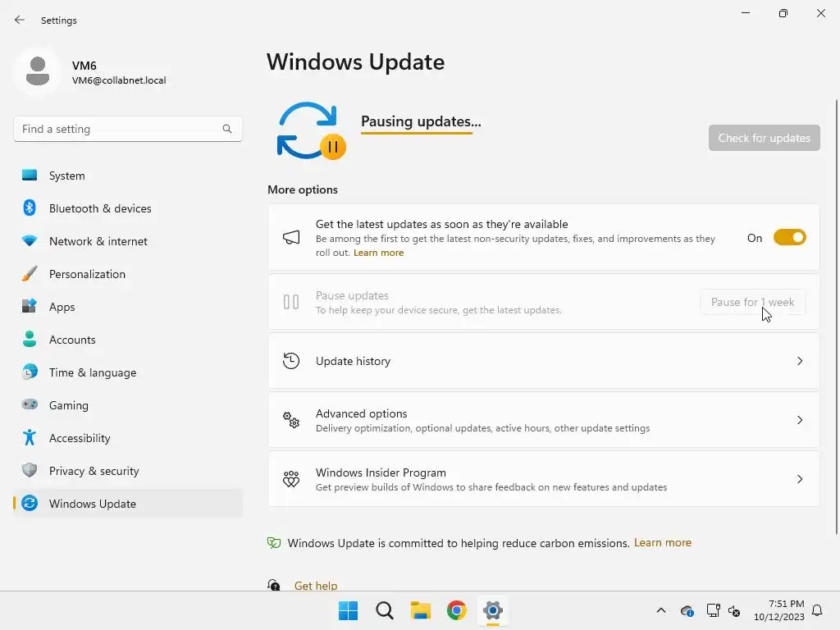Click the megaphone icon for latest updates

(x=291, y=237)
